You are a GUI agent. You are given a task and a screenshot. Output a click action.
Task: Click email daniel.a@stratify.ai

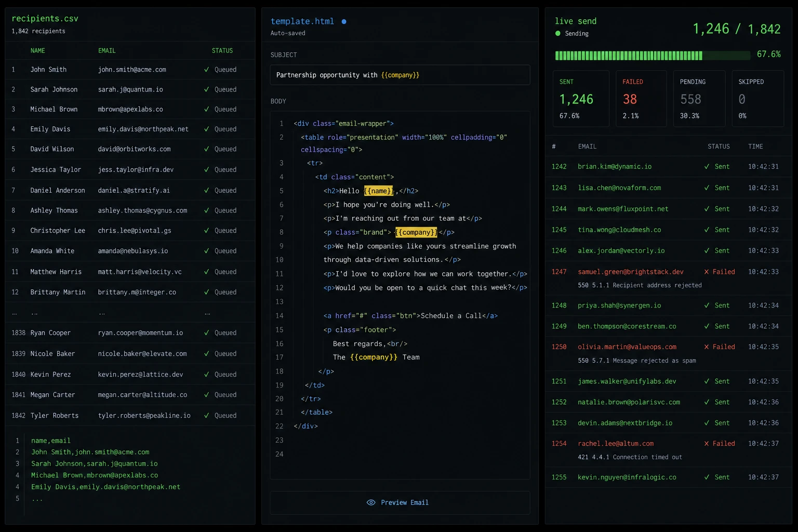click(134, 190)
